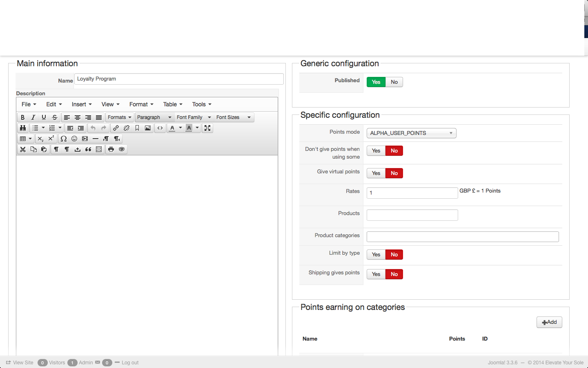Insert a media video
The width and height of the screenshot is (588, 368).
tap(85, 139)
